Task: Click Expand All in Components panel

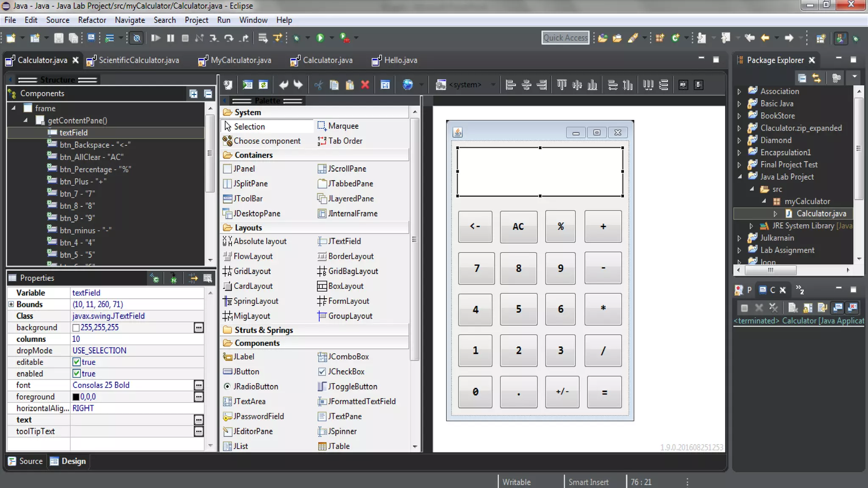Action: click(194, 94)
